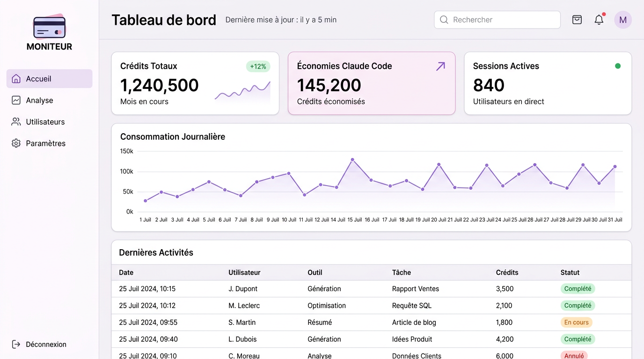Open the M user avatar
Image resolution: width=644 pixels, height=359 pixels.
click(623, 20)
